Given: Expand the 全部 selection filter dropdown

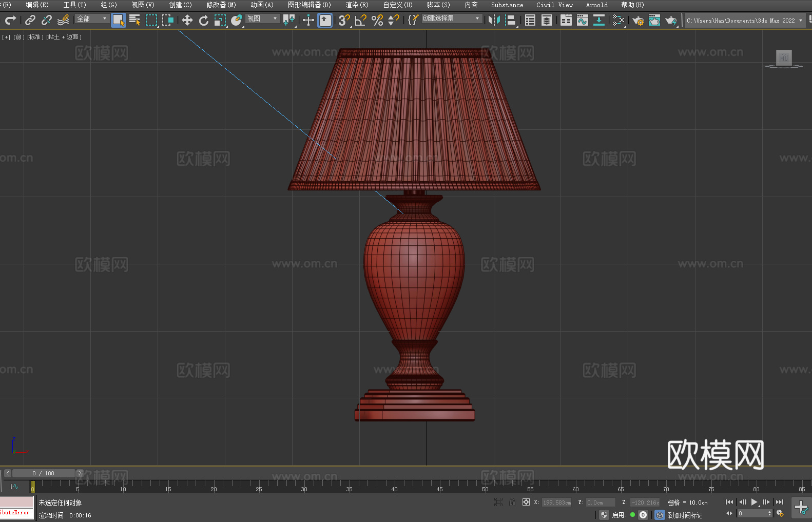Looking at the screenshot, I should coord(92,18).
